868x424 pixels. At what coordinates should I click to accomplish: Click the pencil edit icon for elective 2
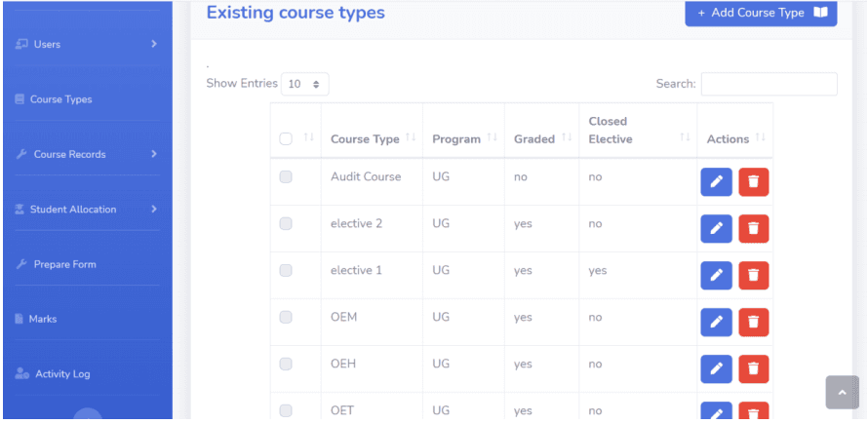[x=716, y=229]
